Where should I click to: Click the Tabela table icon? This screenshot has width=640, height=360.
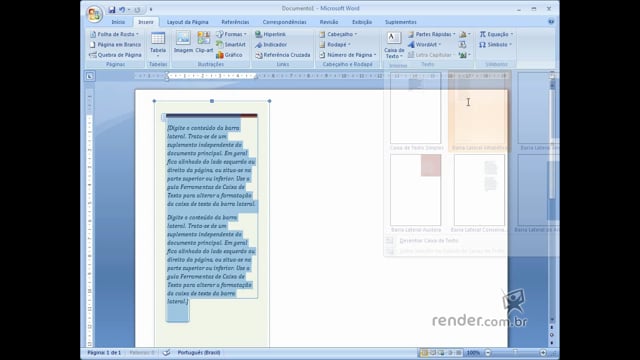pos(158,39)
